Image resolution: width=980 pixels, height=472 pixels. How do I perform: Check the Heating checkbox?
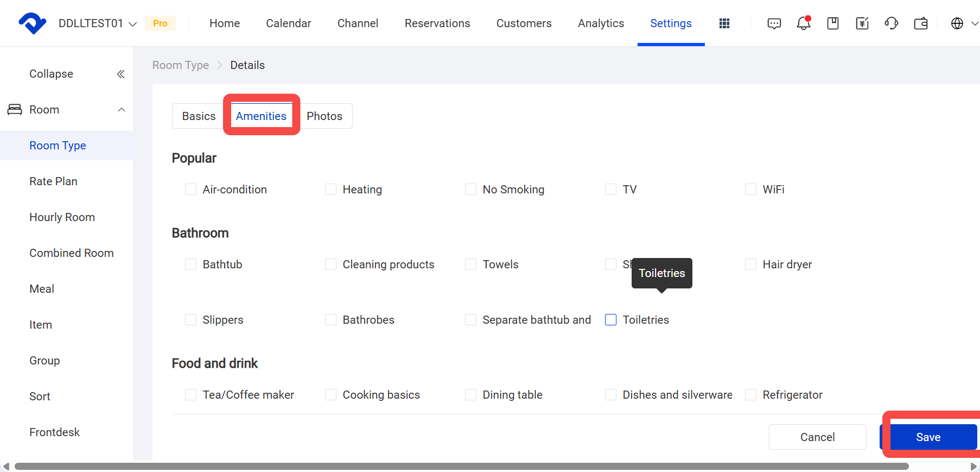(x=330, y=190)
